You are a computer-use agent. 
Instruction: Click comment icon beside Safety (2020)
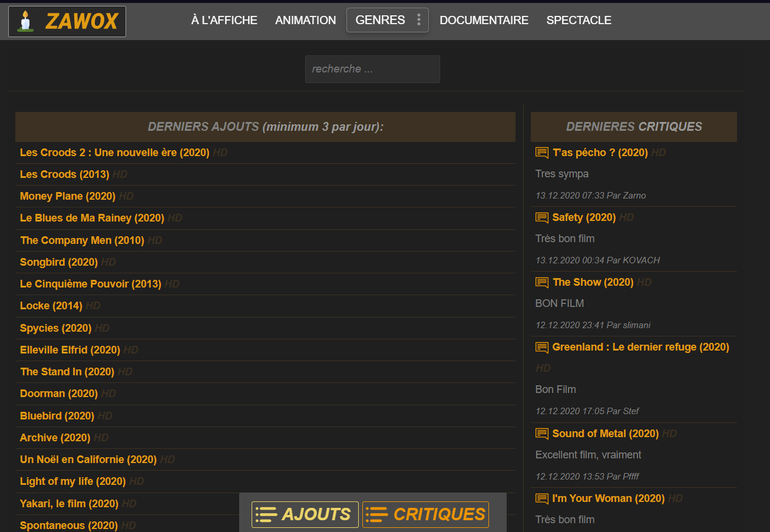pyautogui.click(x=542, y=217)
